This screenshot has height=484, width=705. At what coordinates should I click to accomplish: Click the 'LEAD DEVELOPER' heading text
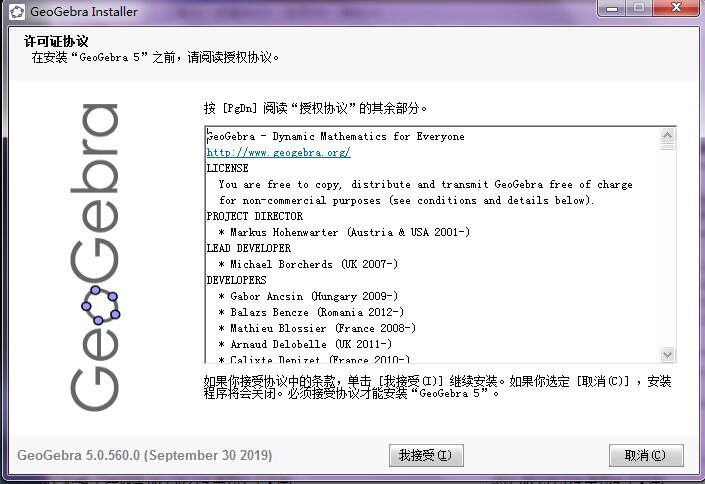249,248
